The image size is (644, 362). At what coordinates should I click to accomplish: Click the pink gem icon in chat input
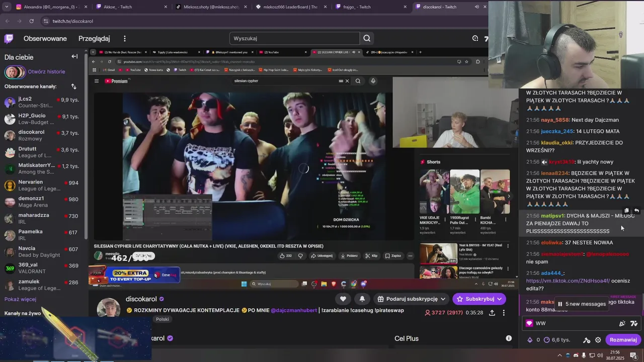click(x=529, y=323)
